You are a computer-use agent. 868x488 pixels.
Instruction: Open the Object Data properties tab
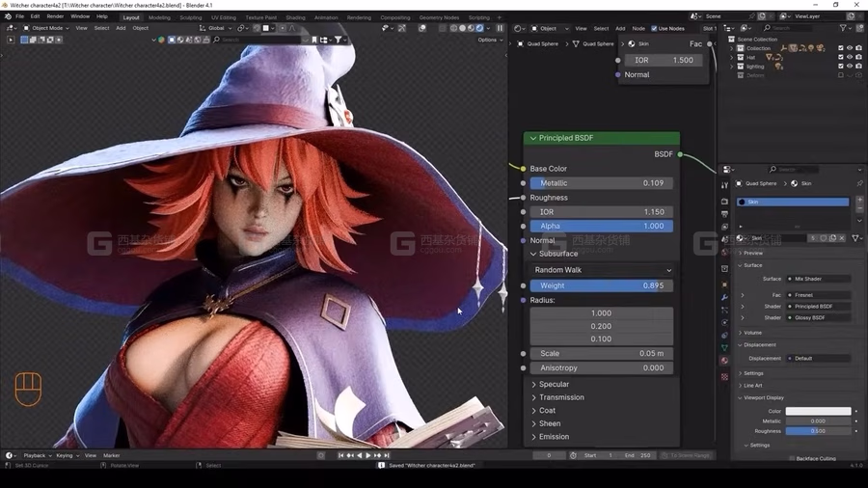pyautogui.click(x=724, y=347)
